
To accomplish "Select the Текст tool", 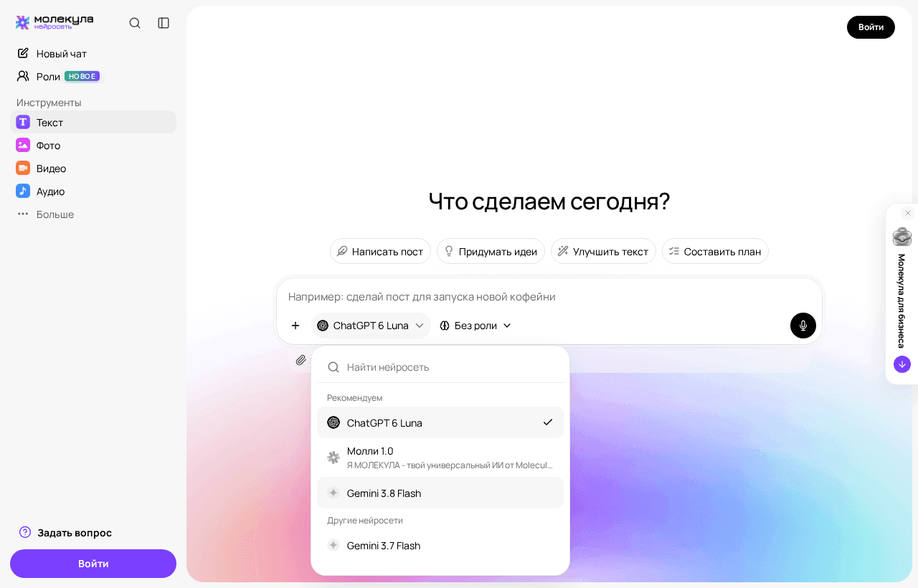I will tap(93, 122).
